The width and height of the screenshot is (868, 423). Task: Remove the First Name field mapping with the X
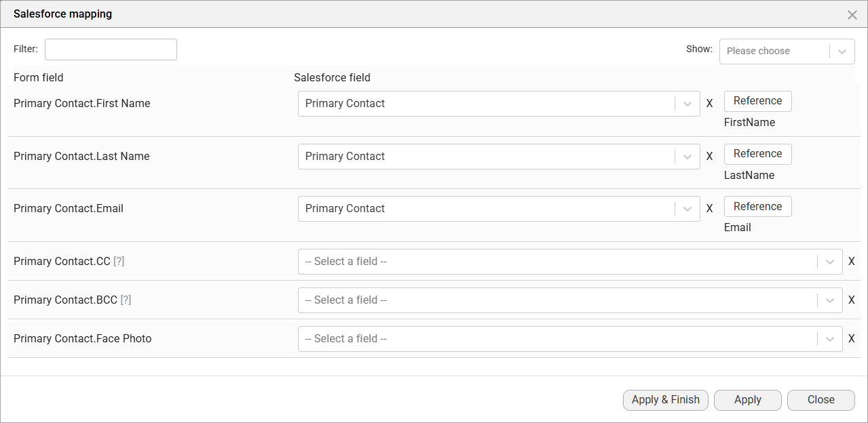709,103
